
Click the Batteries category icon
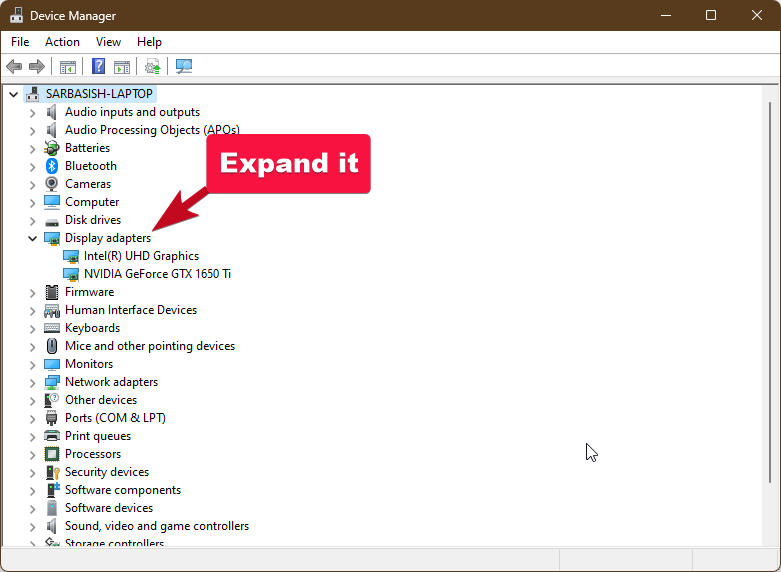[x=52, y=148]
